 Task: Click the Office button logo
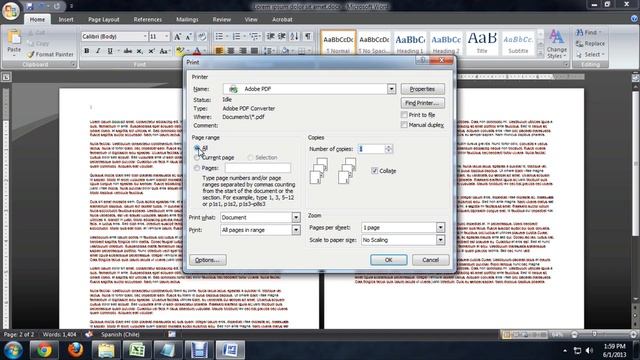[10, 10]
